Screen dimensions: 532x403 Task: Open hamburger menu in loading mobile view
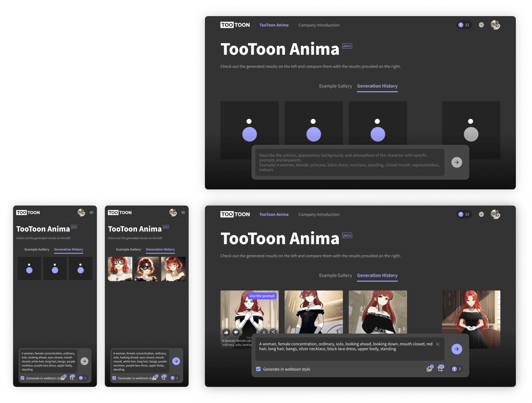click(x=92, y=212)
